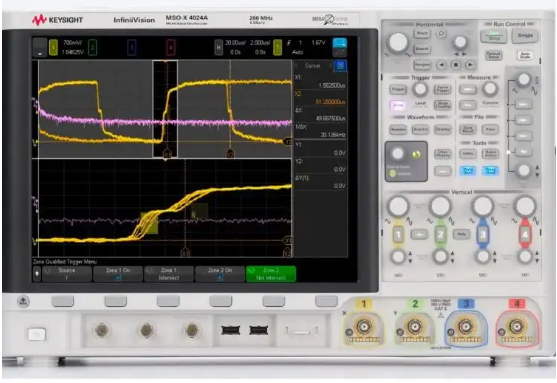Click the Single acquisition button
Viewport: 557px width, 383px height.
(525, 36)
